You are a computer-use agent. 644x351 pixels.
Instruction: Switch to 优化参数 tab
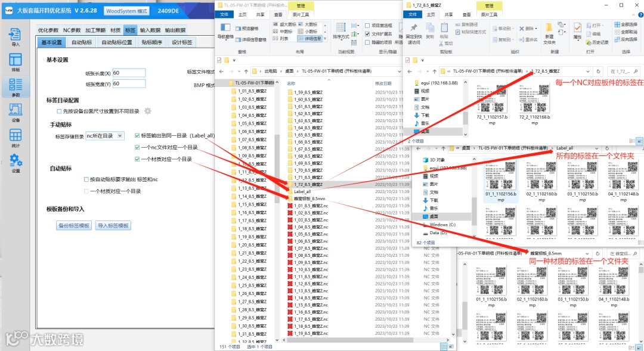pyautogui.click(x=48, y=30)
